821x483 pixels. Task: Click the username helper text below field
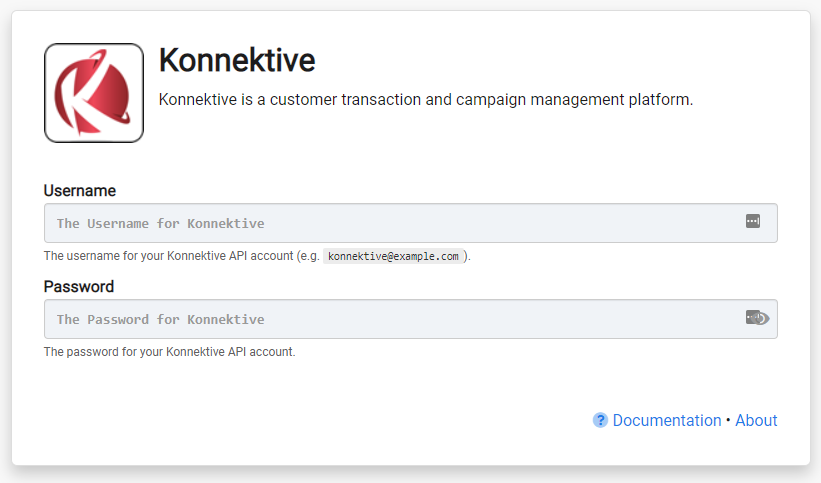tap(257, 256)
